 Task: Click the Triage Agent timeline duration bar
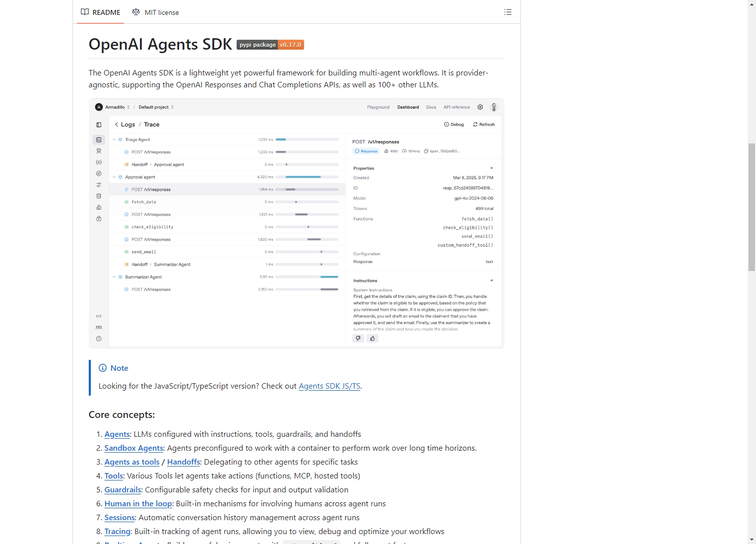(x=281, y=140)
